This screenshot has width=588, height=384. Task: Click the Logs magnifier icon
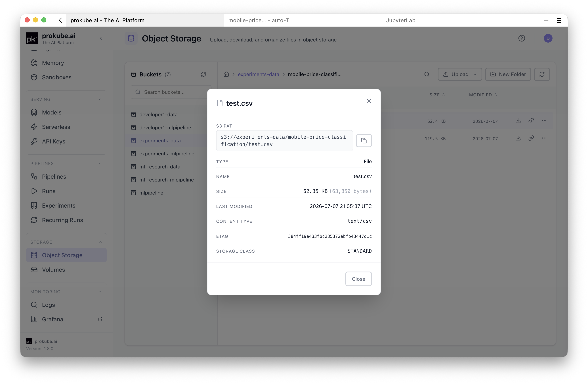click(34, 305)
